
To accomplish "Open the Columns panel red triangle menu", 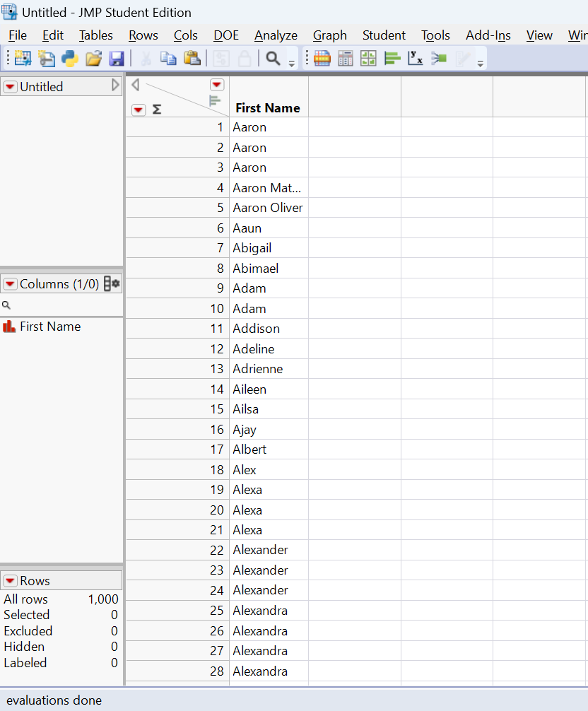I will [x=11, y=284].
